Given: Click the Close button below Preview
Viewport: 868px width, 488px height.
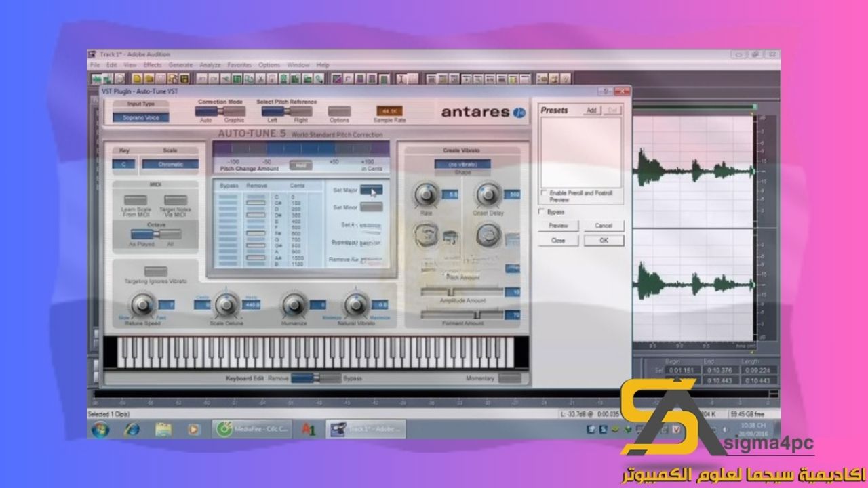Looking at the screenshot, I should pos(558,241).
